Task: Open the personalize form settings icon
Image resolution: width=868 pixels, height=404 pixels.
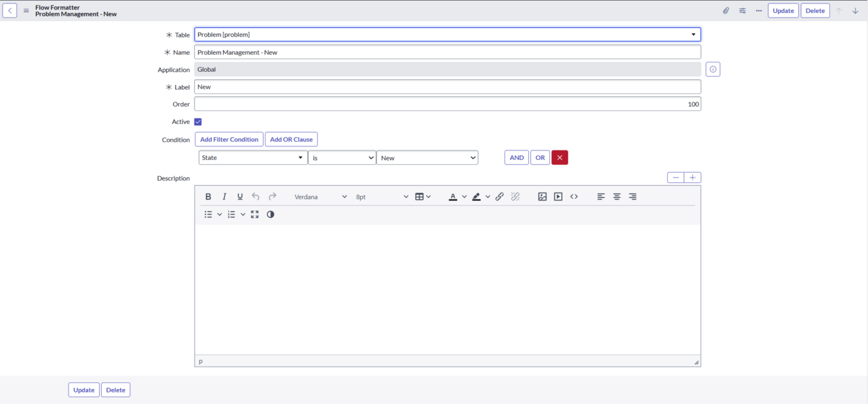Action: pyautogui.click(x=743, y=11)
